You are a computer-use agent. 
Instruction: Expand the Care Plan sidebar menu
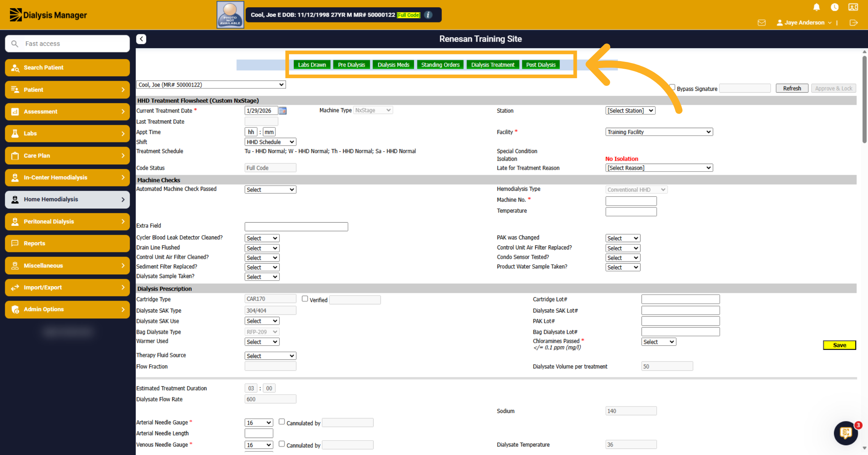point(67,156)
